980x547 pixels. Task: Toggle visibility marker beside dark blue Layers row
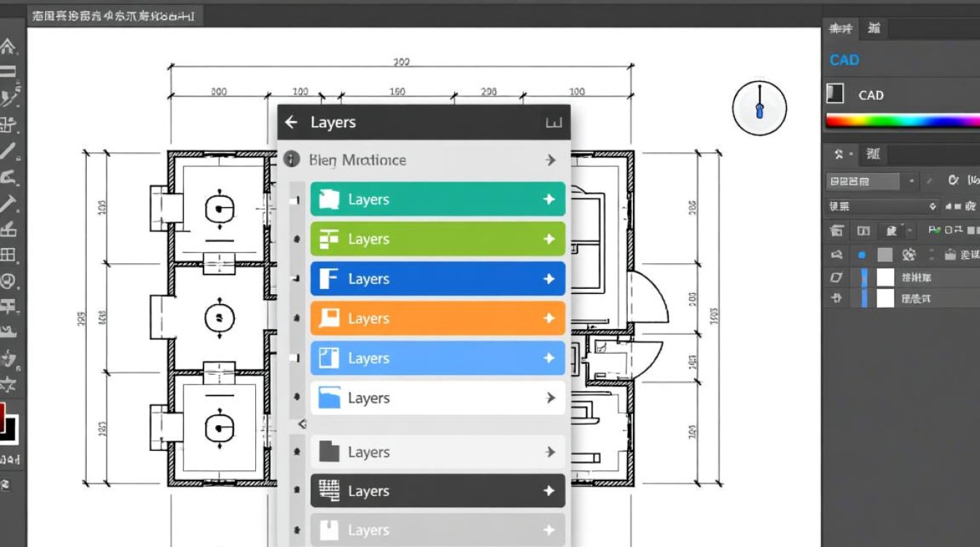coord(296,279)
